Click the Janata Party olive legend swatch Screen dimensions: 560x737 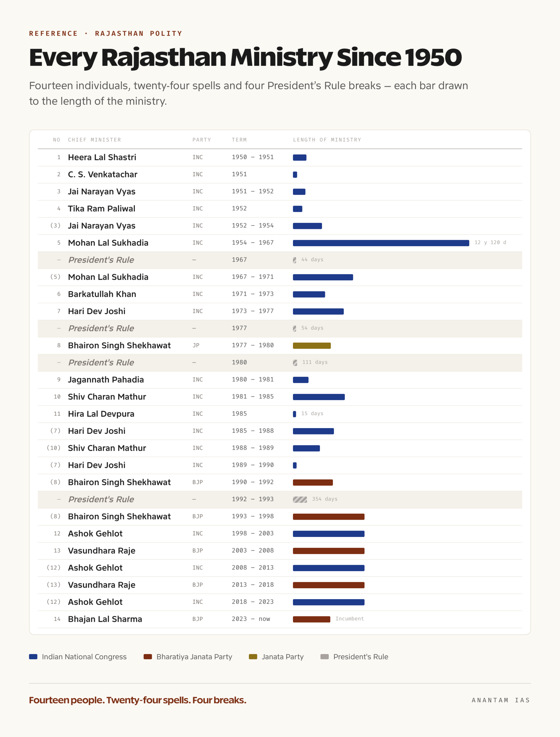253,657
